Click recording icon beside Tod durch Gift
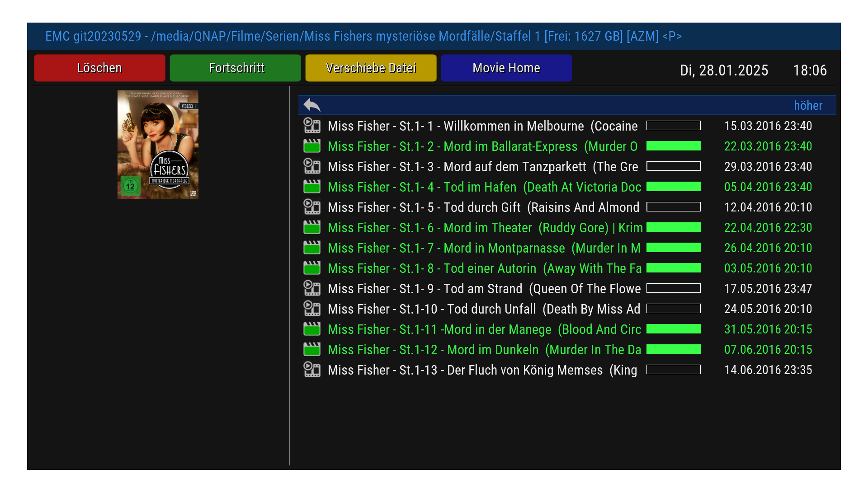Screen dimensions: 868x488 tap(312, 207)
